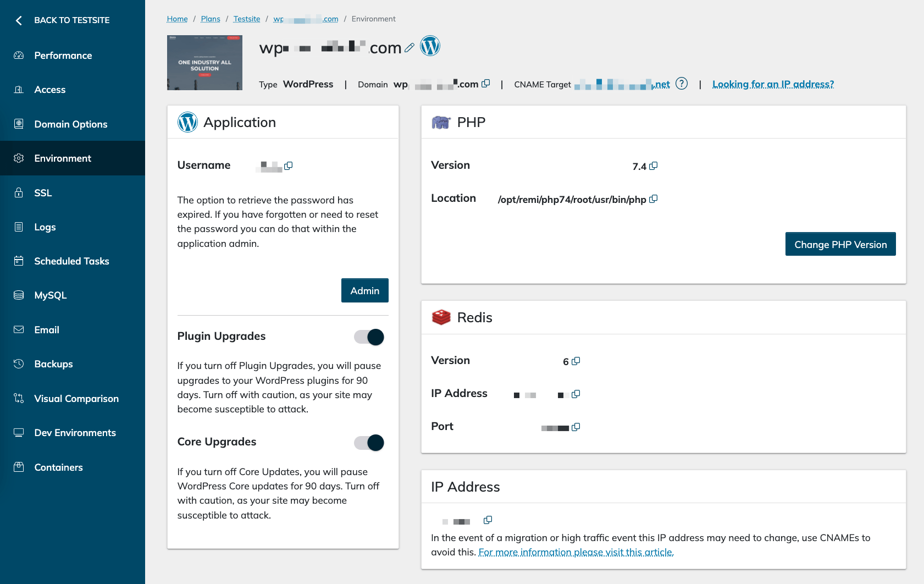Click the Performance gauge icon in sidebar
This screenshot has width=924, height=584.
click(19, 55)
